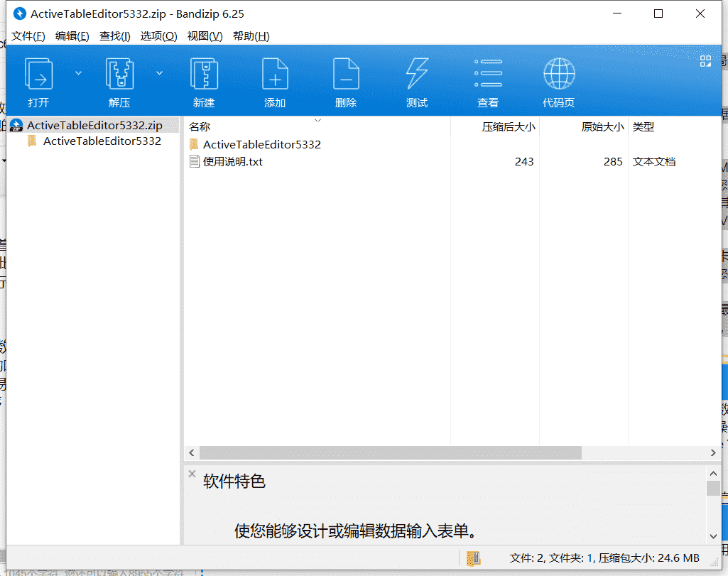Click the Code page (代码页) globe icon
Viewport: 728px width, 576px height.
[559, 74]
